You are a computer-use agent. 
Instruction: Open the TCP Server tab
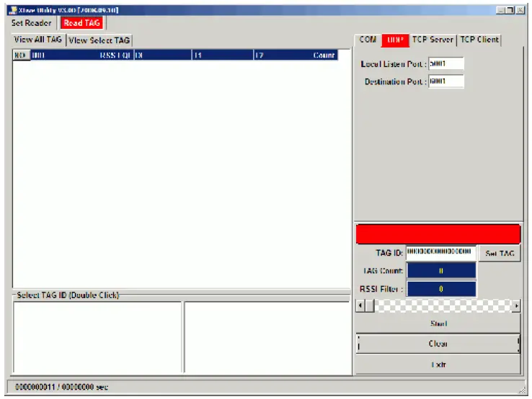433,40
